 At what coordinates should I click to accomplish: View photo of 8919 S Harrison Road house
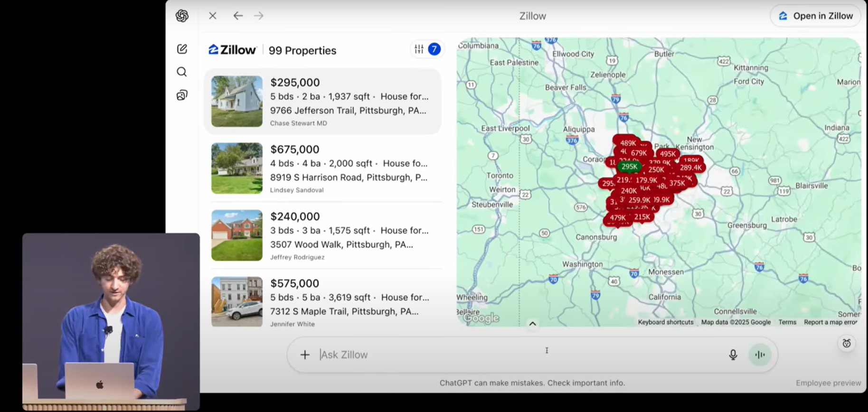coord(237,168)
